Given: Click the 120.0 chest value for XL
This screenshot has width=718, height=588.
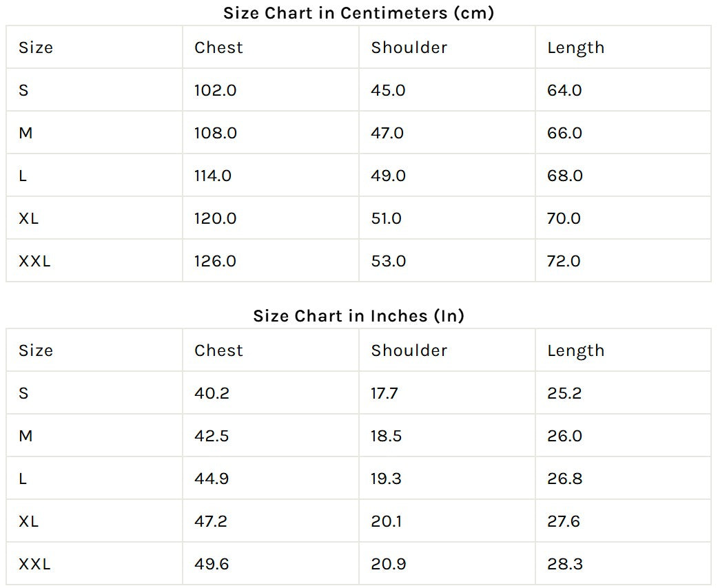Looking at the screenshot, I should 215,218.
